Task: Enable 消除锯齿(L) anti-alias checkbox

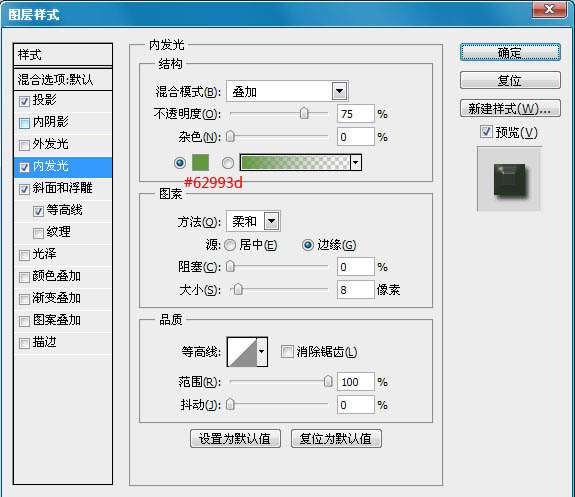Action: [x=287, y=351]
